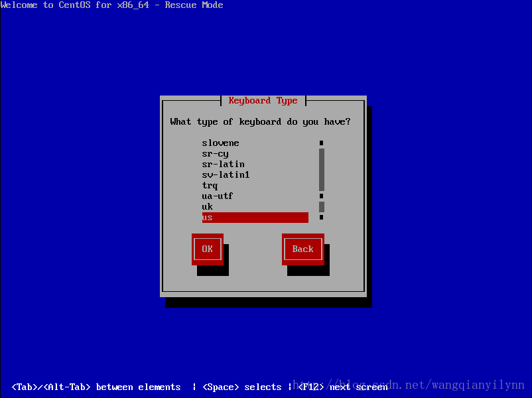Go back using the Back button

[x=302, y=249]
